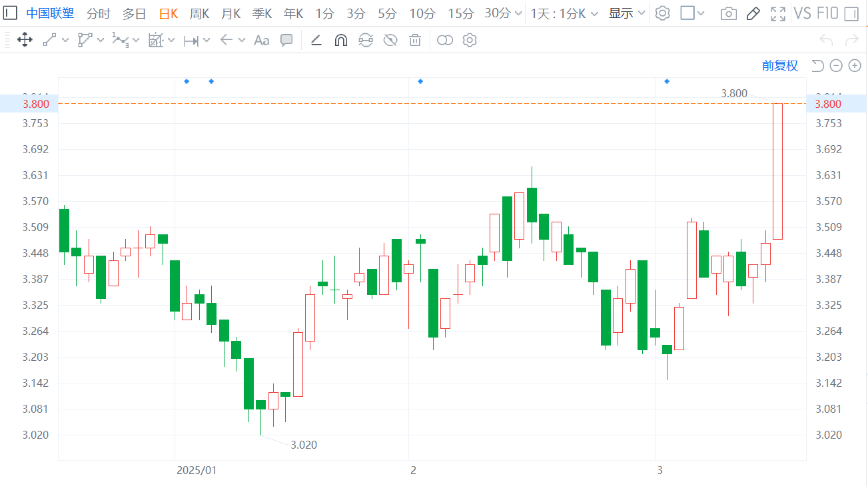Expand the wave tool options arrow
The height and width of the screenshot is (486, 868).
[136, 41]
